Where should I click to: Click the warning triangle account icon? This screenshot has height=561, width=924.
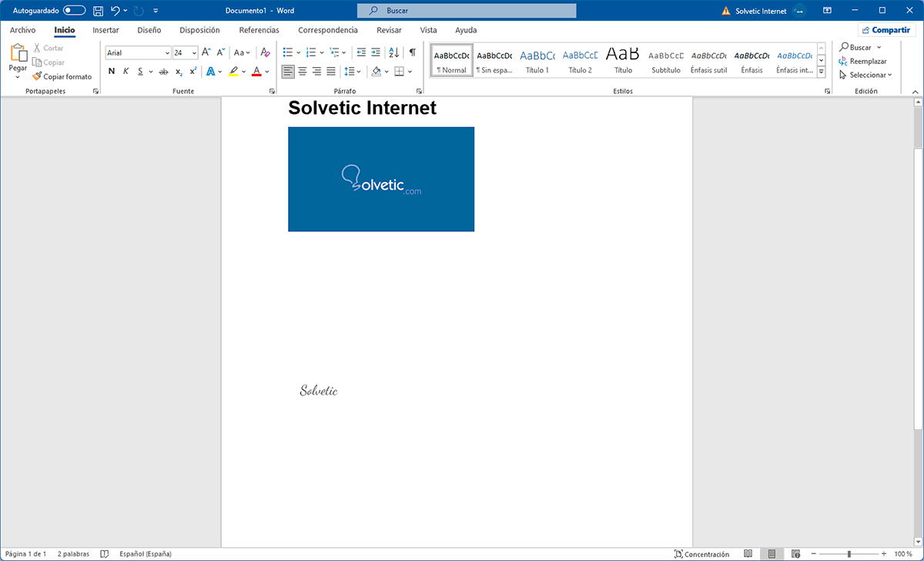pyautogui.click(x=725, y=11)
